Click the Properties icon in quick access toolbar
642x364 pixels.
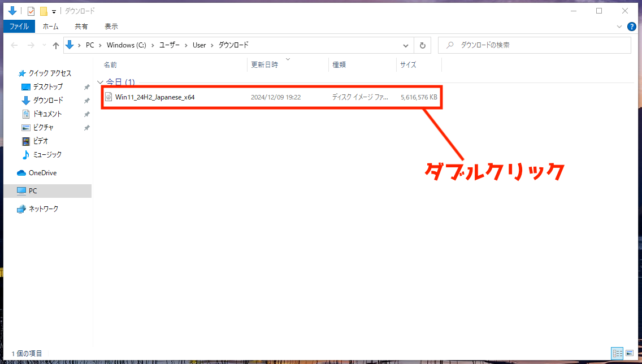pos(31,11)
